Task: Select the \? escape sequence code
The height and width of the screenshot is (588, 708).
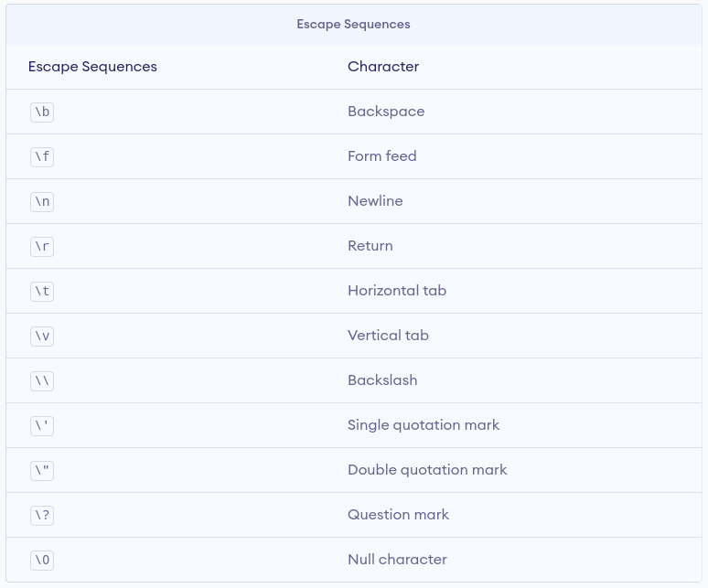Action: click(42, 516)
